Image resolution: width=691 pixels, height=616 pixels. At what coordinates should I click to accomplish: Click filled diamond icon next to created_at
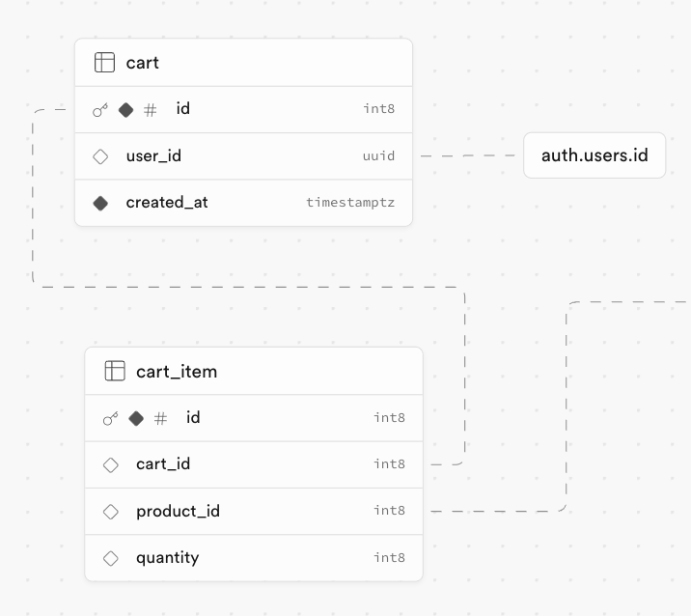click(x=100, y=203)
